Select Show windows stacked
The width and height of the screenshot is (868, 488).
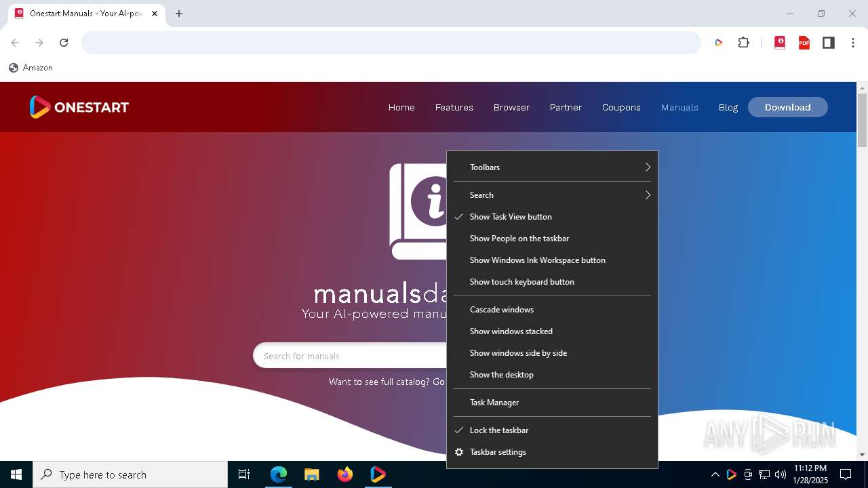coord(552,331)
